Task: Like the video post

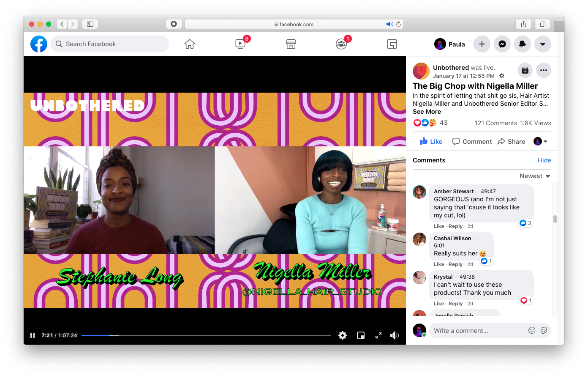Action: (x=431, y=142)
